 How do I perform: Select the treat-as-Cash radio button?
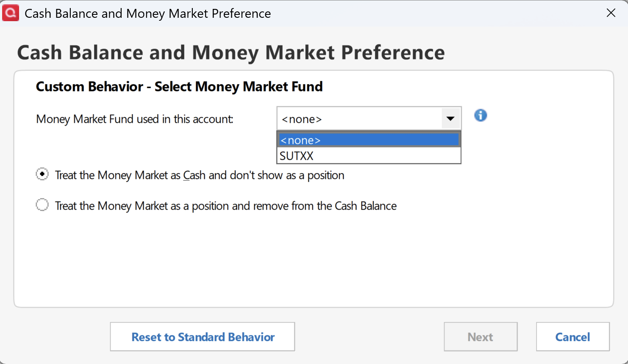42,174
